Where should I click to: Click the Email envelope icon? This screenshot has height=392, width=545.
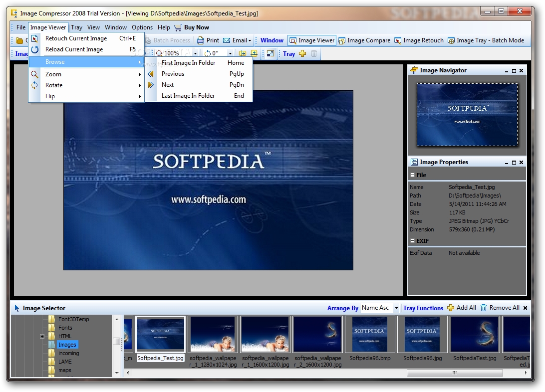[x=227, y=40]
